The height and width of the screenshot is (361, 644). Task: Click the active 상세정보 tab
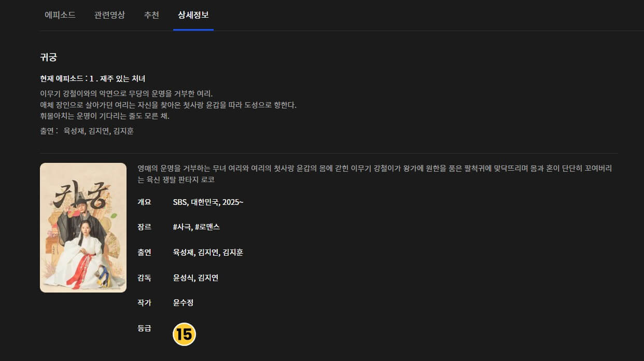[x=193, y=15]
